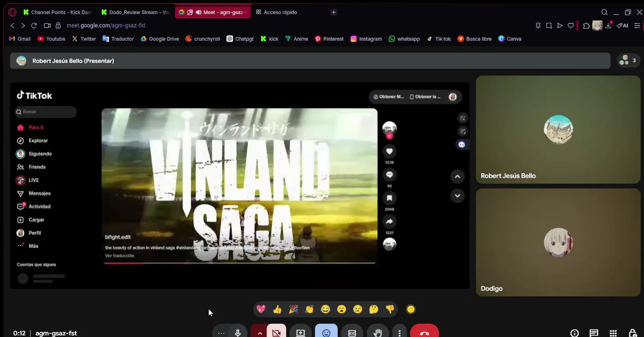This screenshot has height=337, width=644.
Task: Open crunchyroll bookmark
Action: tap(203, 39)
